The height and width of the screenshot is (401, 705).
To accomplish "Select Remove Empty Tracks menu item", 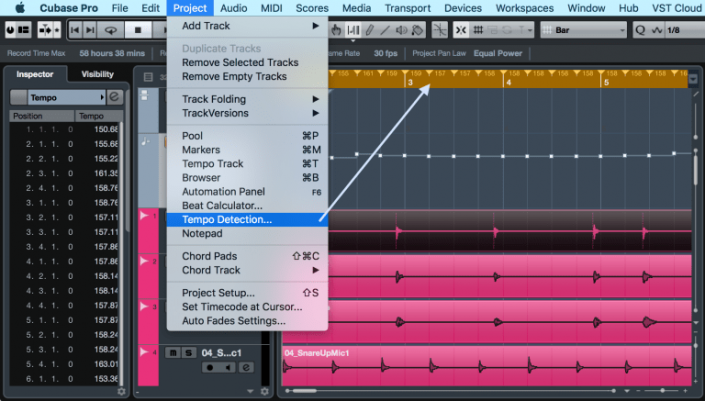I will tap(247, 76).
